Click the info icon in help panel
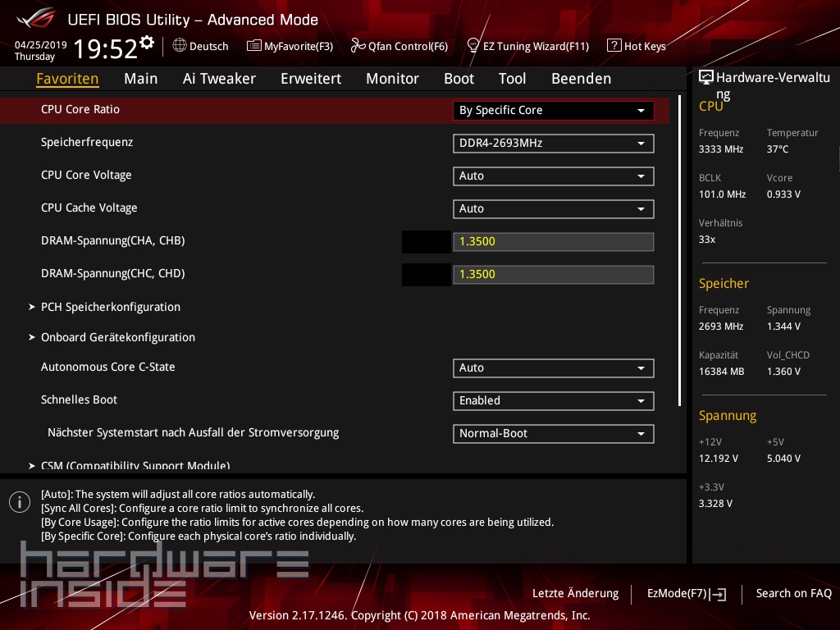The width and height of the screenshot is (840, 630). [x=20, y=502]
